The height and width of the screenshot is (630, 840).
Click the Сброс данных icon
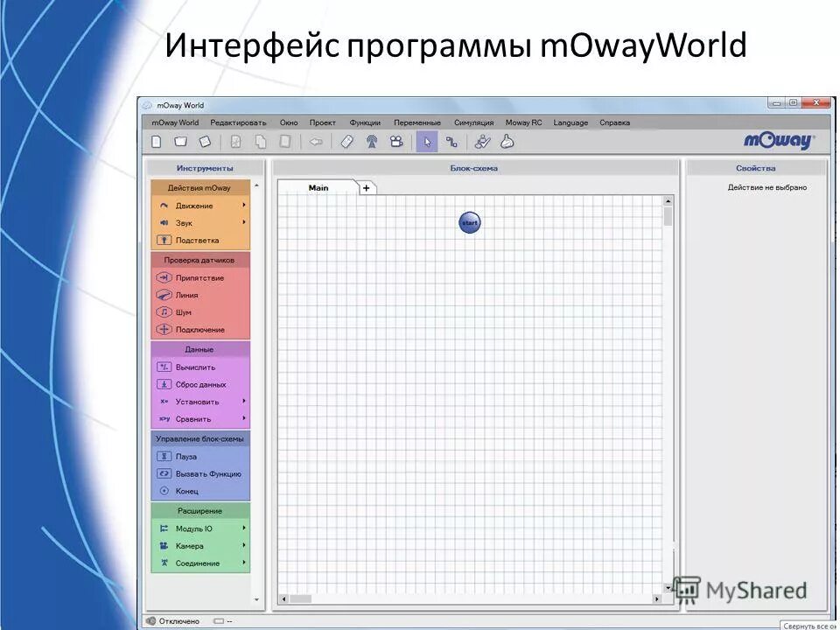pyautogui.click(x=164, y=384)
